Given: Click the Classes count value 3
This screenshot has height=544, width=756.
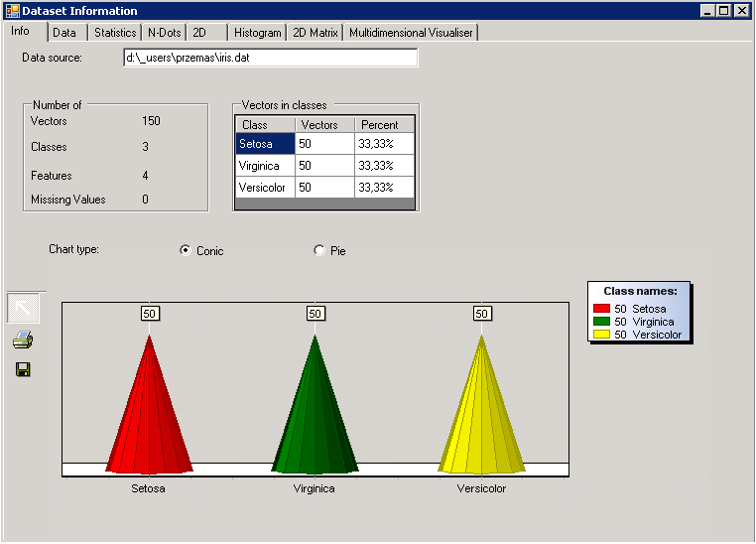Looking at the screenshot, I should (145, 147).
